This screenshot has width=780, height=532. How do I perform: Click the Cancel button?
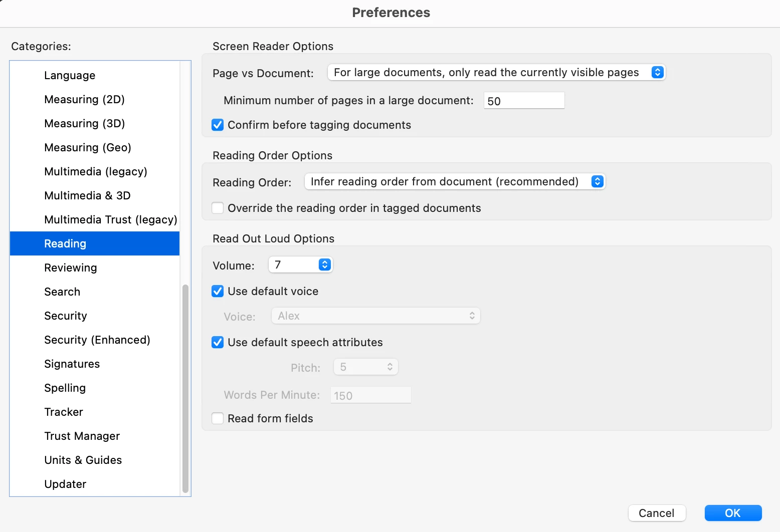click(x=657, y=513)
